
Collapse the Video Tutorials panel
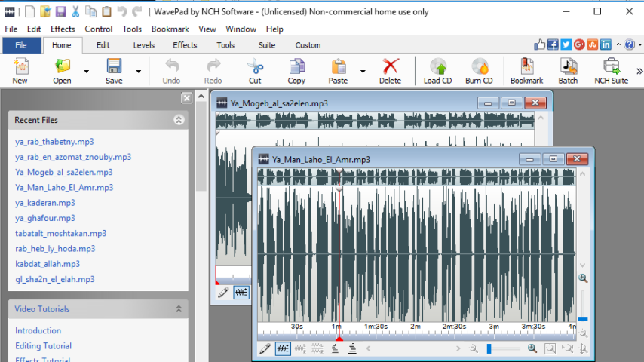pyautogui.click(x=179, y=309)
